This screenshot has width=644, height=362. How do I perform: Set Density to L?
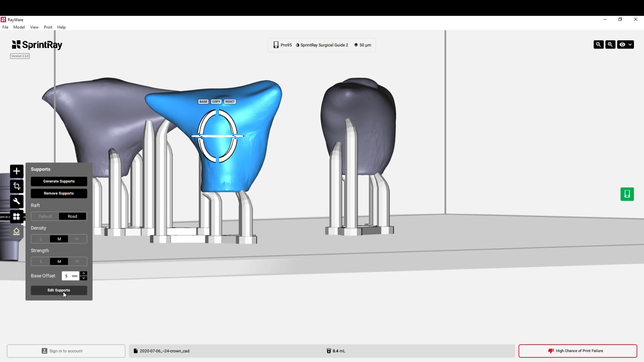41,239
